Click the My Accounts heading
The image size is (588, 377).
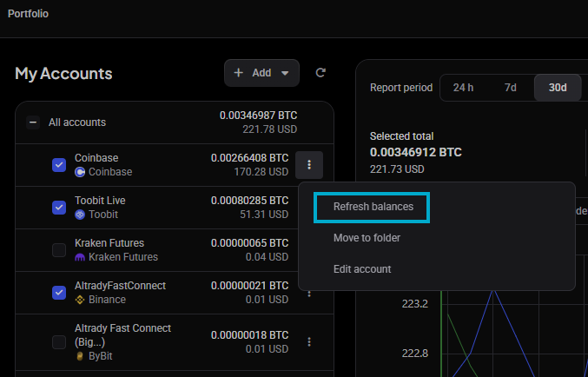click(63, 74)
